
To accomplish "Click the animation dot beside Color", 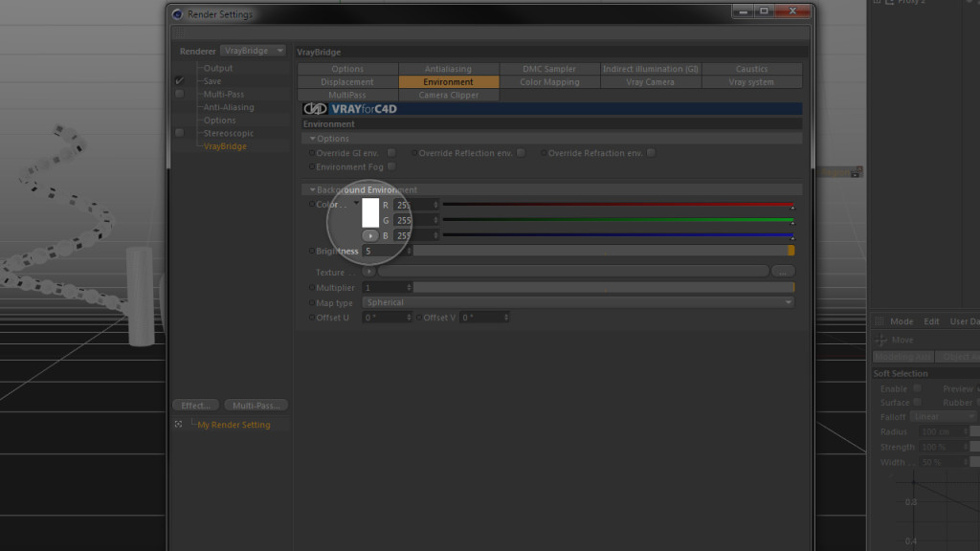I will [311, 205].
